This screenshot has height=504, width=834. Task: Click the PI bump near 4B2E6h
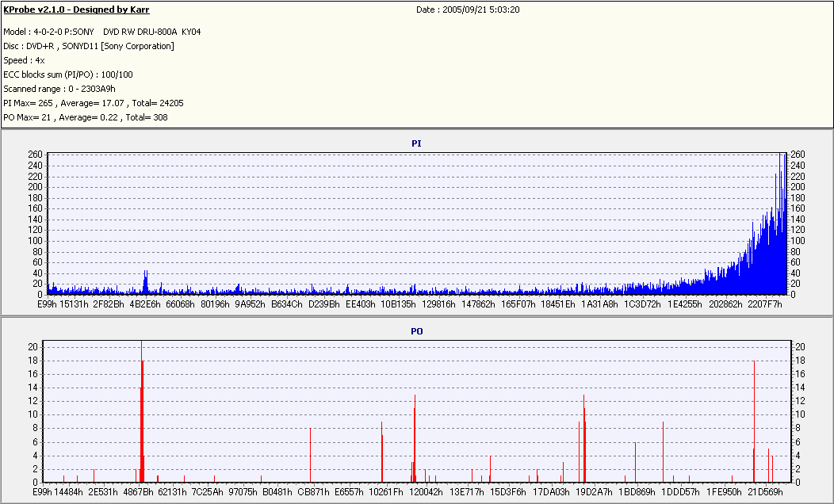(145, 282)
